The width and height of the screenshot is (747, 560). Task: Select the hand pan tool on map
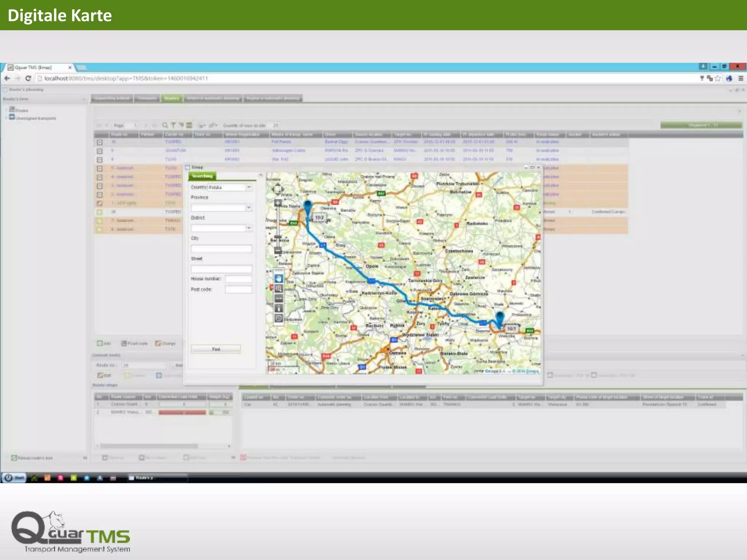click(x=279, y=279)
